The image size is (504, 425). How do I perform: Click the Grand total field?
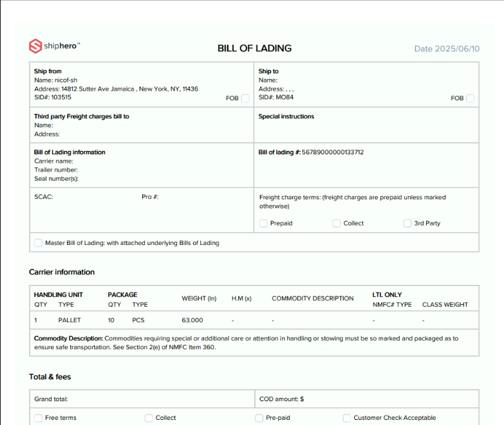tap(142, 399)
